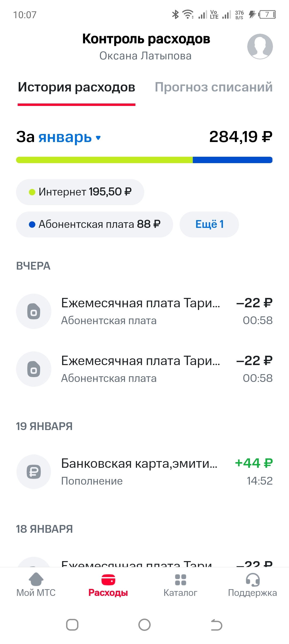Tap the Мой МТС home icon
Screen dimensions: 289x644
(x=36, y=579)
